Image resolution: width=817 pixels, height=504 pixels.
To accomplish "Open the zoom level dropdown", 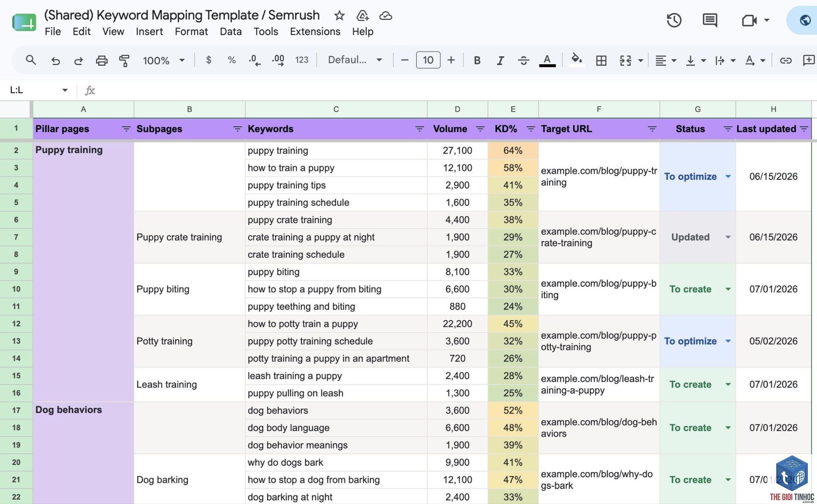I will [164, 61].
